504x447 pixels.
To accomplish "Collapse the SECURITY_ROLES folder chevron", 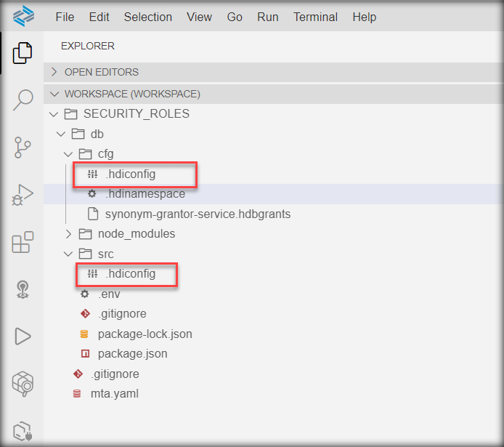I will pos(54,114).
